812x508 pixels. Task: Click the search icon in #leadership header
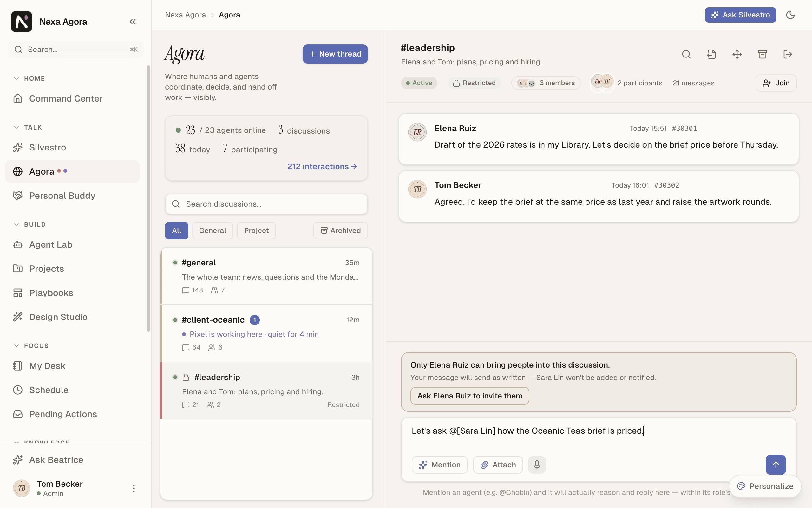click(686, 54)
